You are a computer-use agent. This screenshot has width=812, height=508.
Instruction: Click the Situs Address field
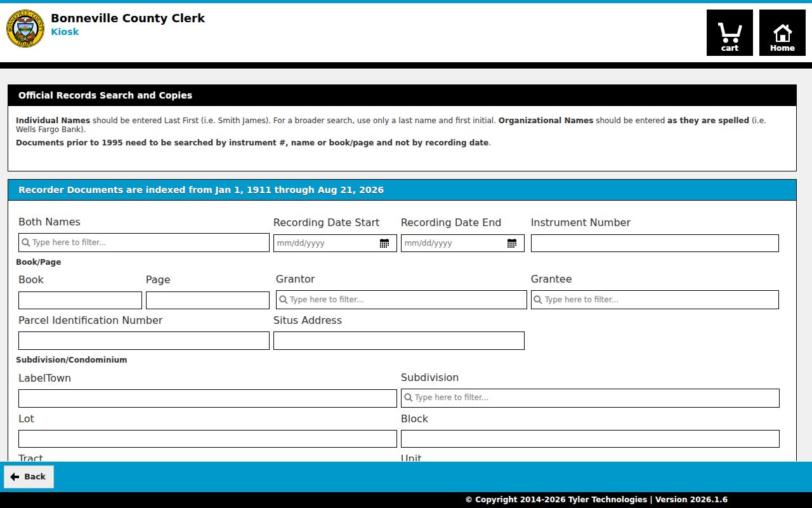pos(399,341)
